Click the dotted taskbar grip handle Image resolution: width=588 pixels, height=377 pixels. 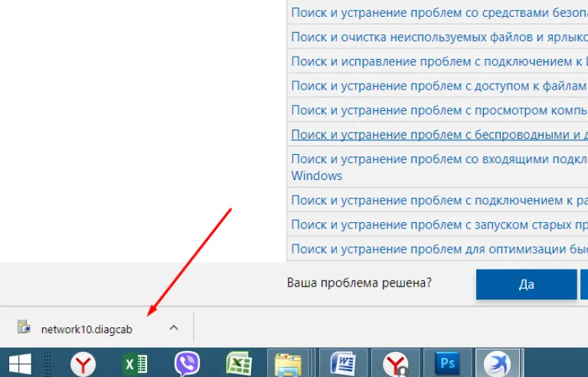(47, 363)
